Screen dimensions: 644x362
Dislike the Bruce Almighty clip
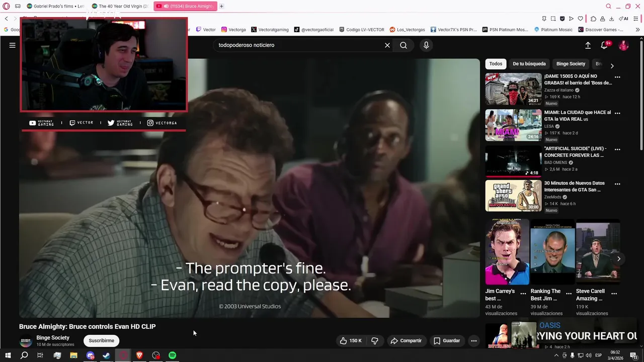coord(375,341)
